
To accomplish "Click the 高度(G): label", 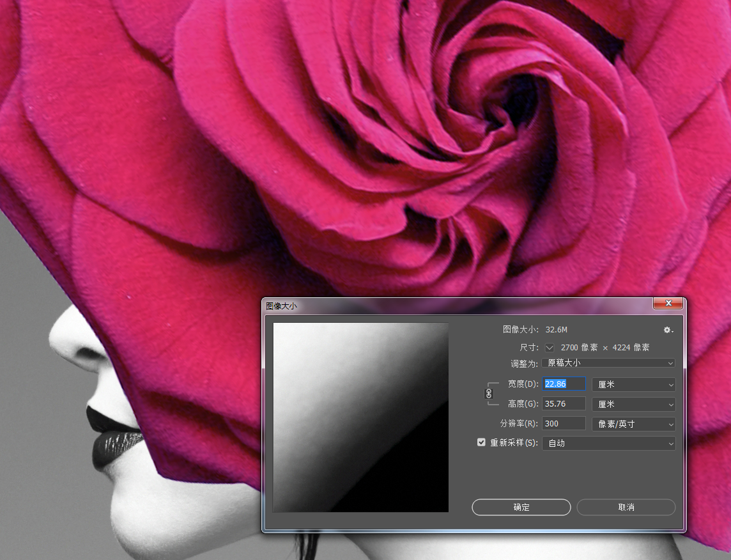I will click(523, 404).
